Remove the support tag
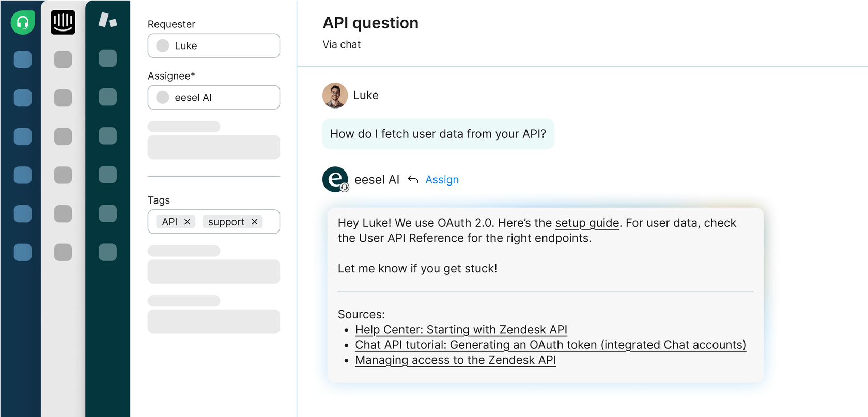Screen dimensions: 868x417 coord(255,222)
